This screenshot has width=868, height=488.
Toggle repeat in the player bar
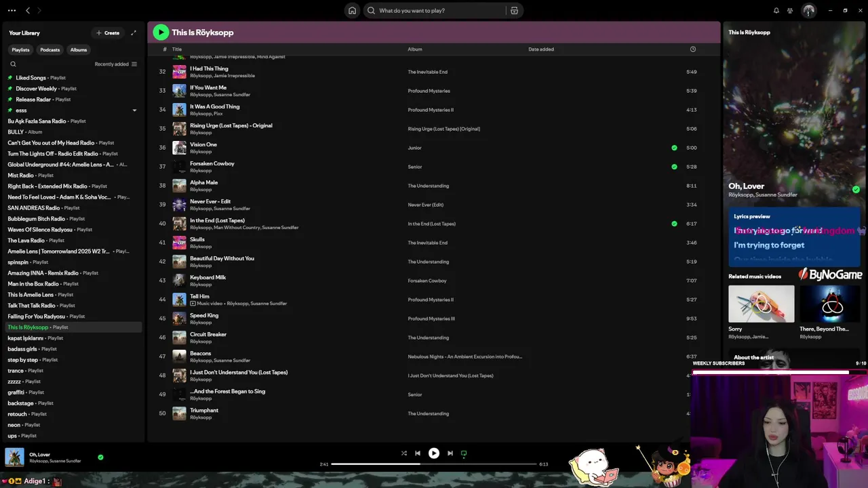click(464, 453)
